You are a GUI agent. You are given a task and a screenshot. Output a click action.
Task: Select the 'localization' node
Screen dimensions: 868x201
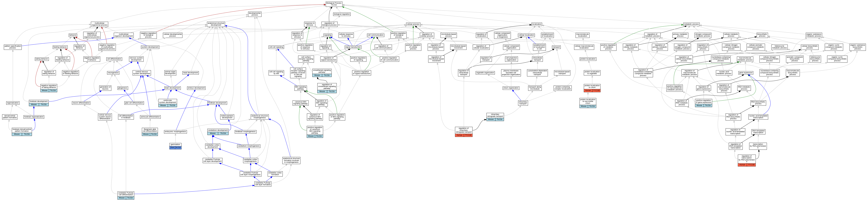click(536, 24)
